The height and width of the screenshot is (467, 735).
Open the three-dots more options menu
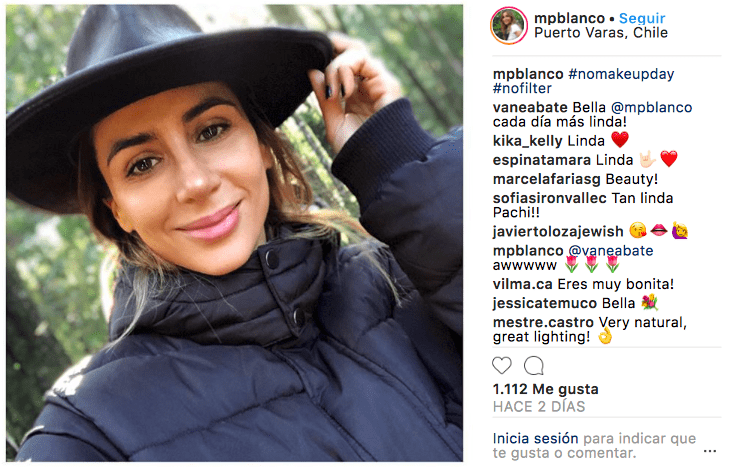coord(710,451)
